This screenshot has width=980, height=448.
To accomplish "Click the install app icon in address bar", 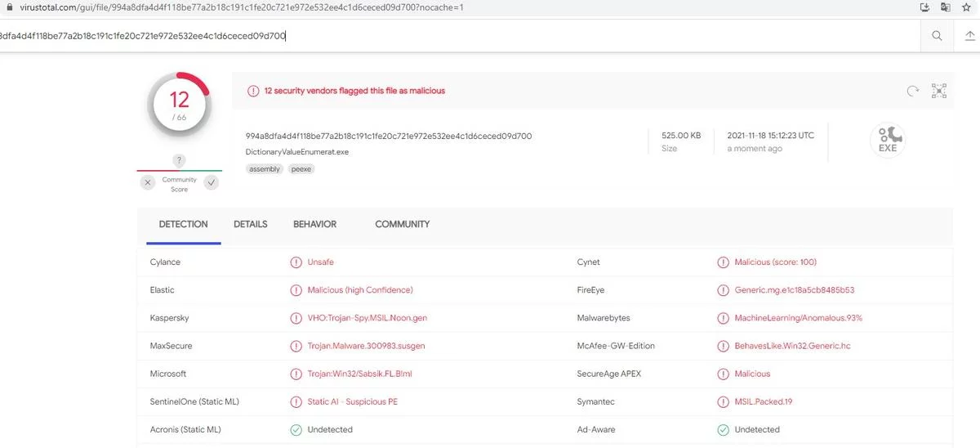I will pyautogui.click(x=924, y=7).
